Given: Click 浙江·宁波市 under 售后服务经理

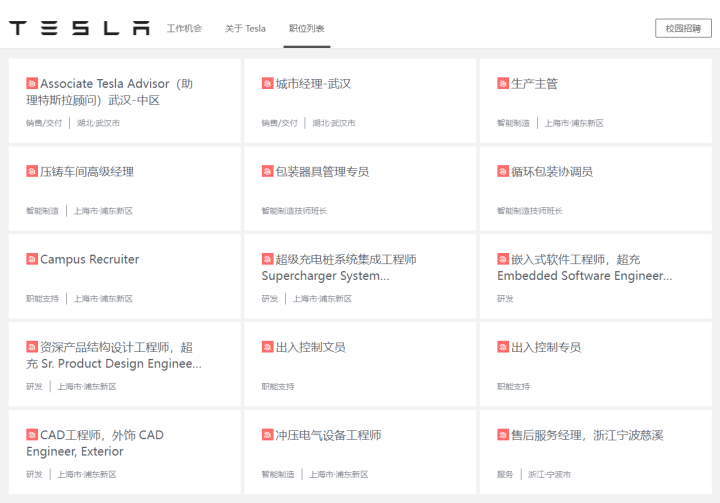Looking at the screenshot, I should [549, 474].
